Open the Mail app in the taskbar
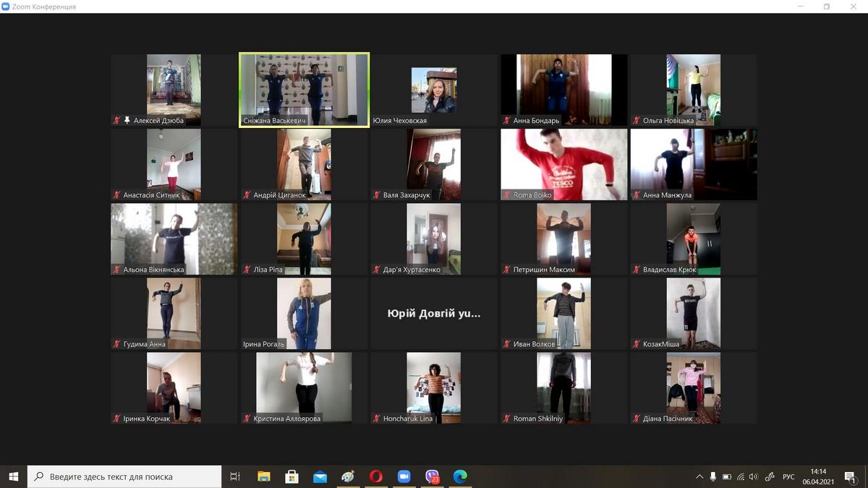Screen dimensions: 868x488 click(x=320, y=476)
